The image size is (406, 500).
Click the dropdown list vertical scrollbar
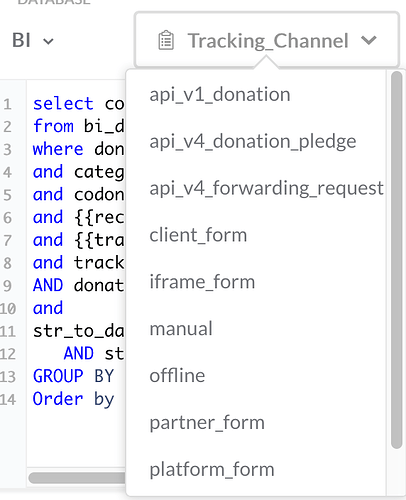(396, 260)
